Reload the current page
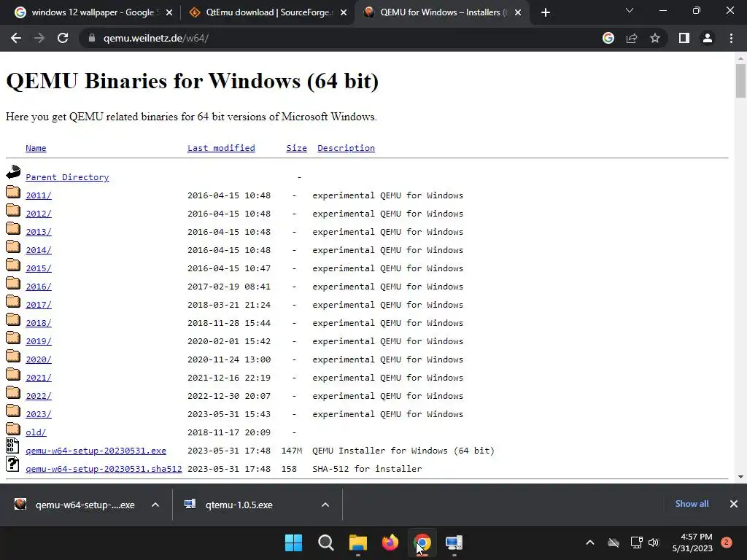Screen dimensions: 747x560 point(63,38)
